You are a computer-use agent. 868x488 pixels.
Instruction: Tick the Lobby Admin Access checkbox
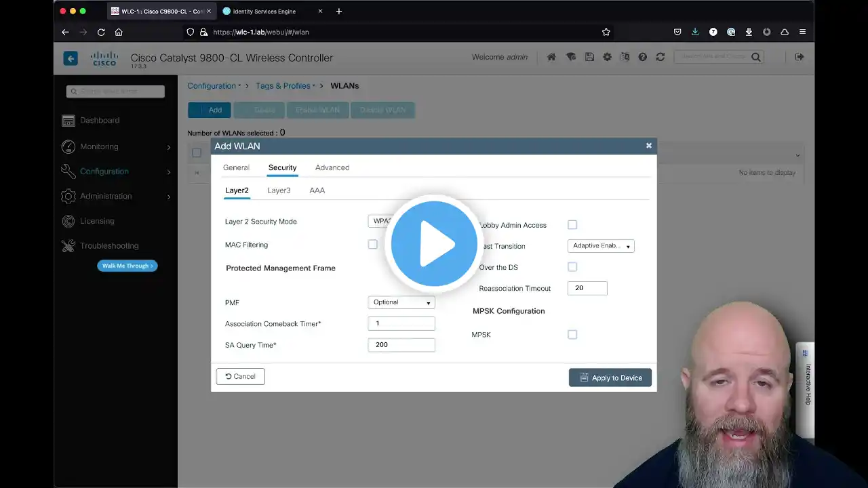[x=572, y=224]
